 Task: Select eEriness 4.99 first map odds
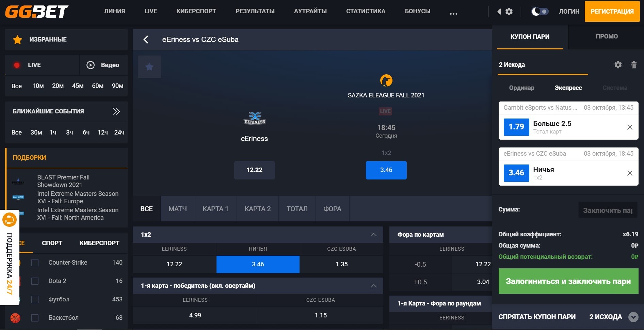point(195,315)
